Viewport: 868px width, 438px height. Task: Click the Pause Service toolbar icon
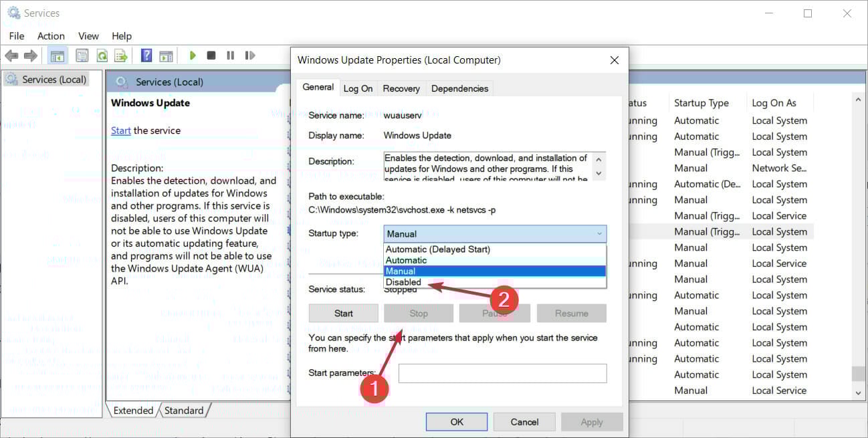(x=231, y=56)
